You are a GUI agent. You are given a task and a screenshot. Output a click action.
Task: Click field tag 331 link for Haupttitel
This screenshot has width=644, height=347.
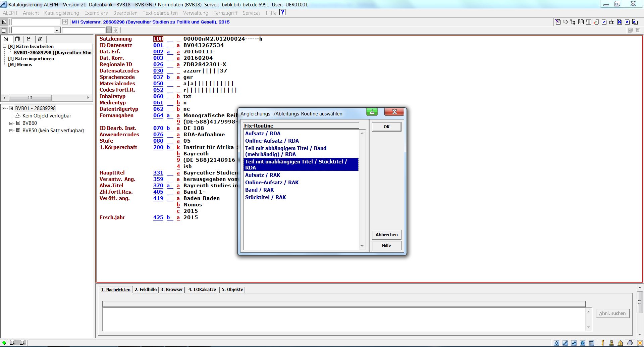coord(158,173)
